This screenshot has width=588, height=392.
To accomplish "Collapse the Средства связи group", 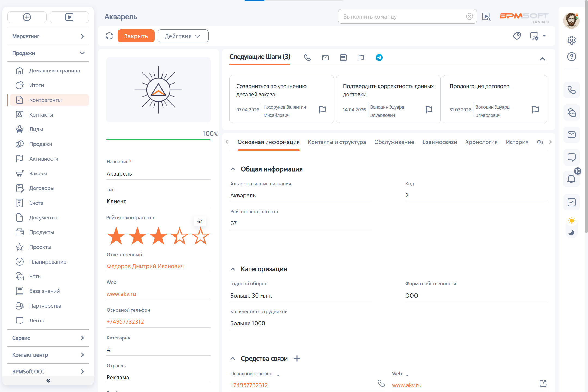I will pos(233,359).
